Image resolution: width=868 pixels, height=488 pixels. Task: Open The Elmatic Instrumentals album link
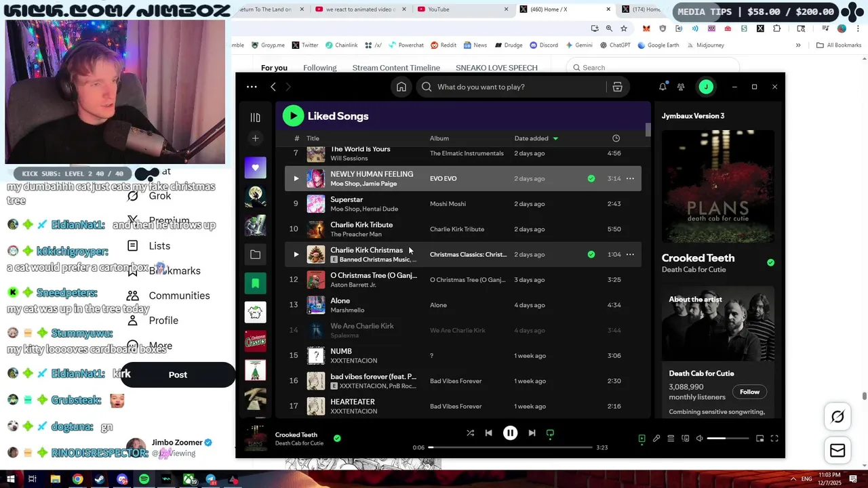point(467,153)
